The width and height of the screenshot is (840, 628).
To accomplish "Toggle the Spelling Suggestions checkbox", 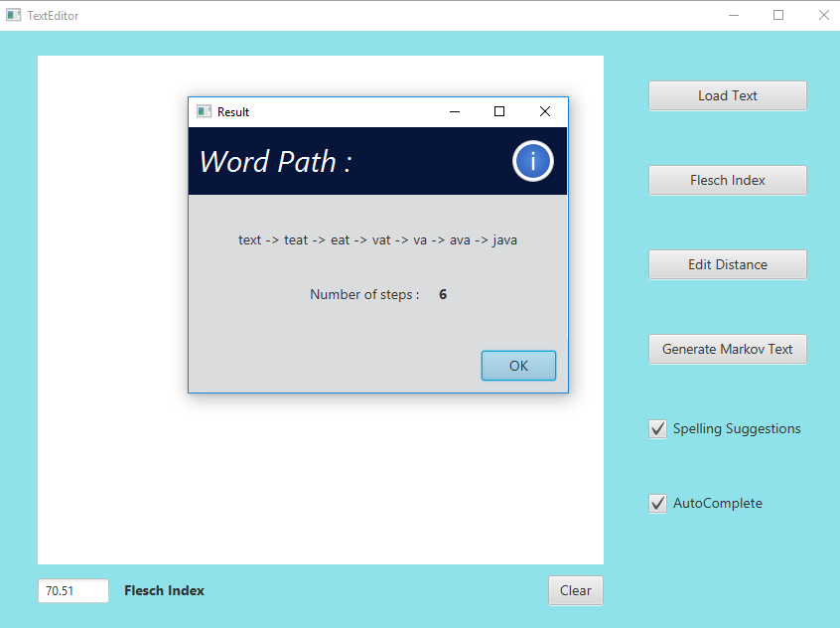I will pos(658,429).
